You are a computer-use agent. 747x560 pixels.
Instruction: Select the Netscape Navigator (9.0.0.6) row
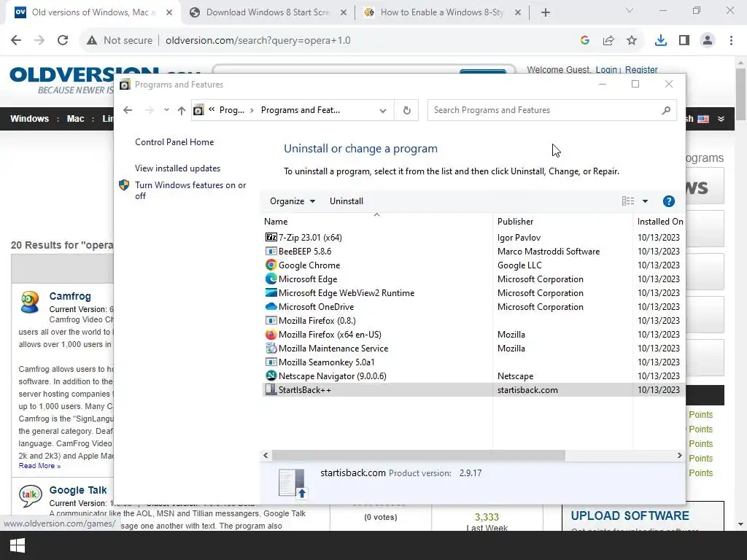click(473, 376)
